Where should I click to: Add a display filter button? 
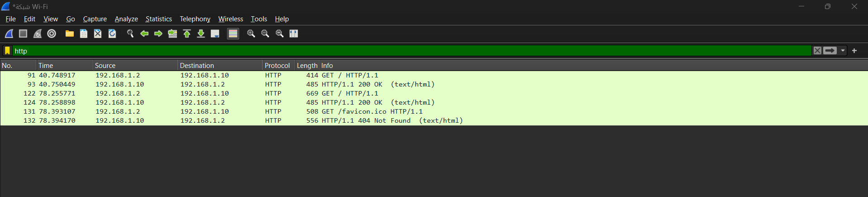[x=854, y=51]
